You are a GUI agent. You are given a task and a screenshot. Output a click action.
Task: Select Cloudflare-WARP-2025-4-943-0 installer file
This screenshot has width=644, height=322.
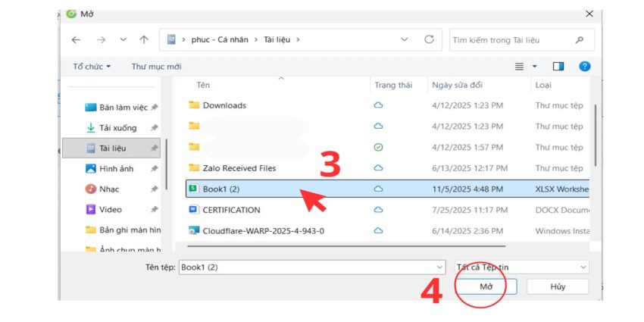coord(263,231)
